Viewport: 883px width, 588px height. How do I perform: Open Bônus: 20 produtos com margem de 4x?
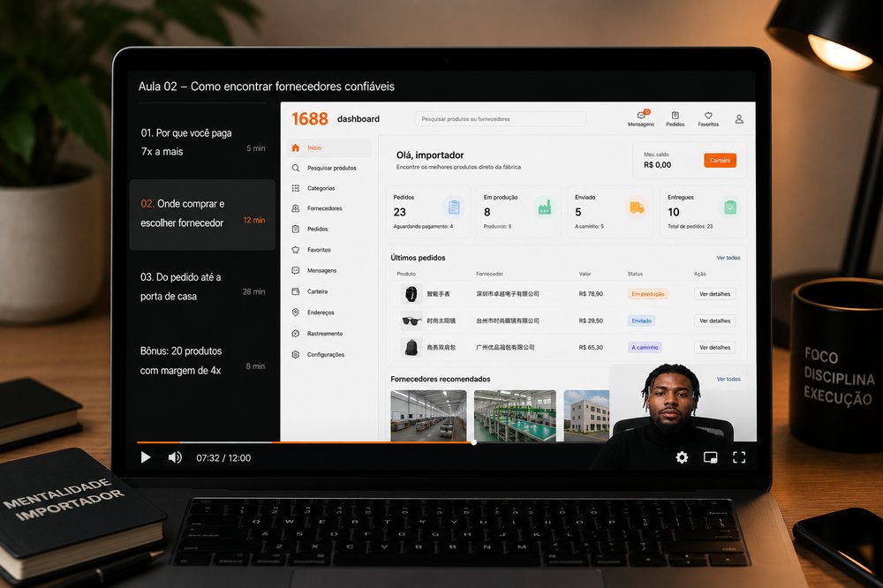pyautogui.click(x=203, y=360)
